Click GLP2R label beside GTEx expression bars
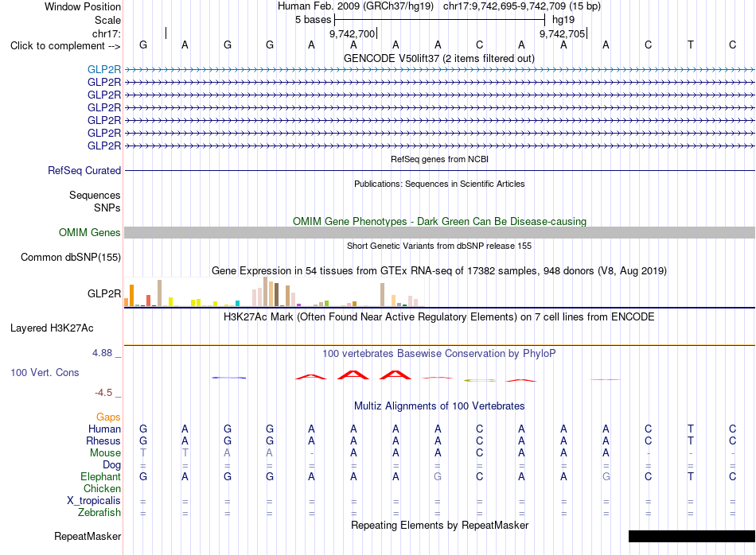The height and width of the screenshot is (555, 756). 104,293
